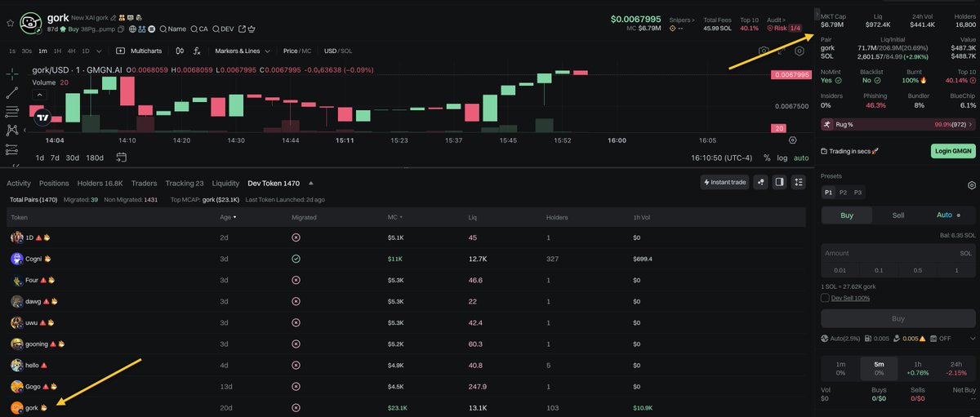The height and width of the screenshot is (417, 980).
Task: Sort table by MC column
Action: 394,217
